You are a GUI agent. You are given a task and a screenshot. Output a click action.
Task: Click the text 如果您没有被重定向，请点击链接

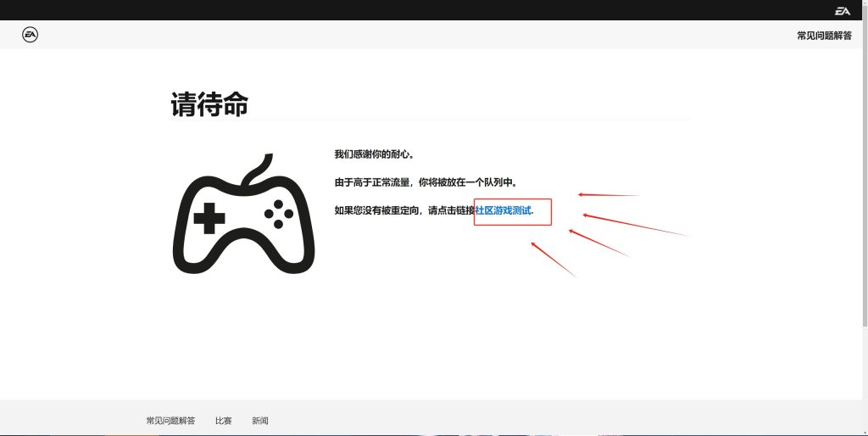[x=404, y=210]
